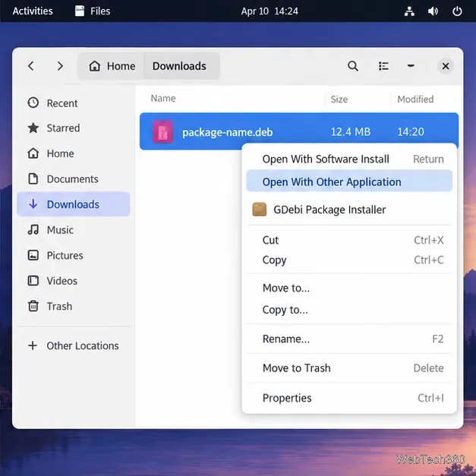Click the Starred star icon
Screen dimensions: 476x476
tap(33, 128)
